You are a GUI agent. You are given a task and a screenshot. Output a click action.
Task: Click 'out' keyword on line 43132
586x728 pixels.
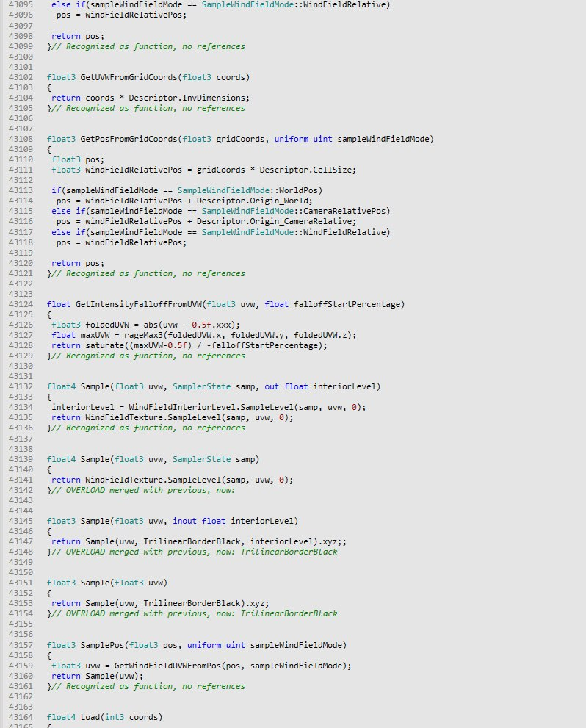(x=272, y=386)
